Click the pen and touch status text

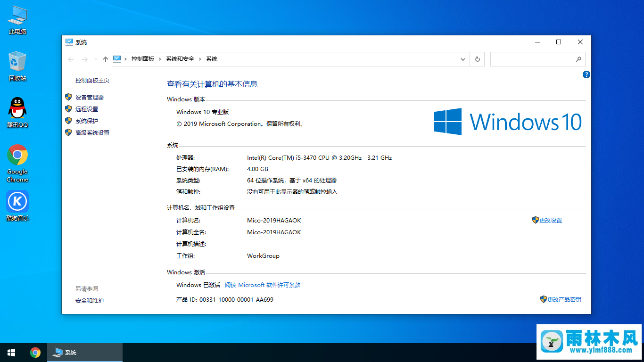point(292,191)
